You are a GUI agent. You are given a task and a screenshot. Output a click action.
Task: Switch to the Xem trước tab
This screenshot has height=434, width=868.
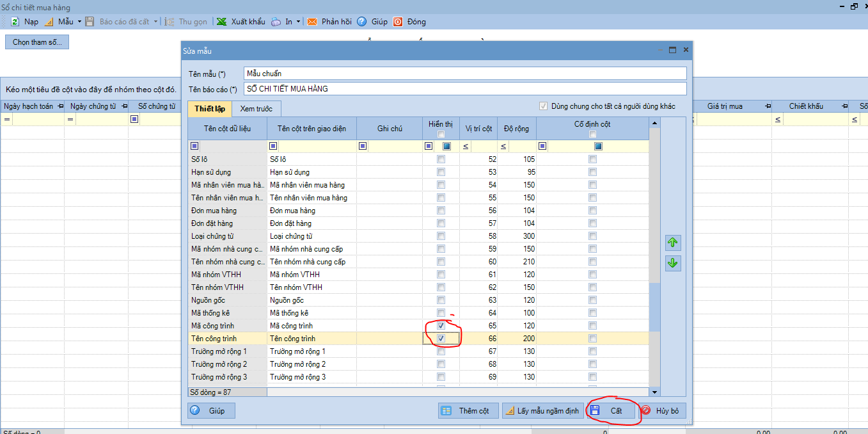point(256,109)
